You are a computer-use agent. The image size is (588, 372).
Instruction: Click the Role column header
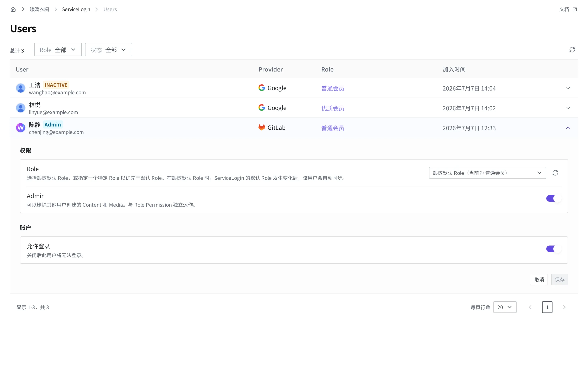tap(327, 69)
